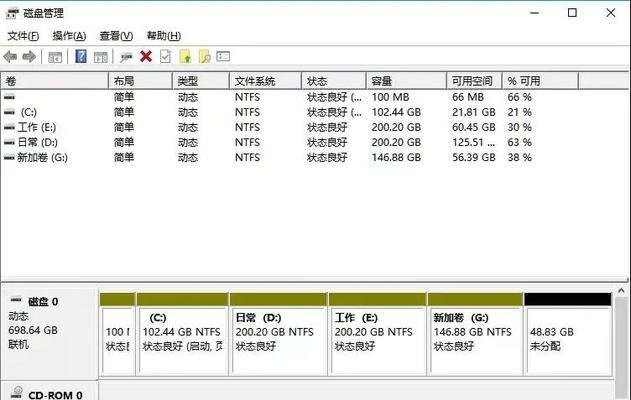The height and width of the screenshot is (400, 631).
Task: Click the 60.45 GB free space cell
Action: [474, 127]
